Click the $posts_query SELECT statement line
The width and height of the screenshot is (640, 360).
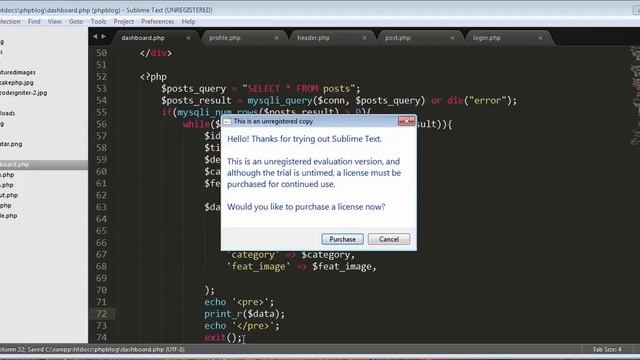point(260,89)
